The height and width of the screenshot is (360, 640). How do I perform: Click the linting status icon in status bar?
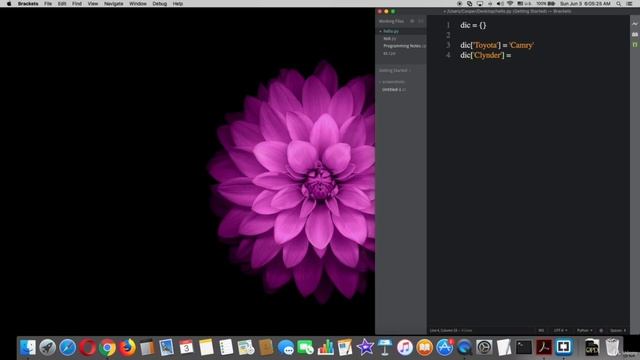[x=601, y=331]
